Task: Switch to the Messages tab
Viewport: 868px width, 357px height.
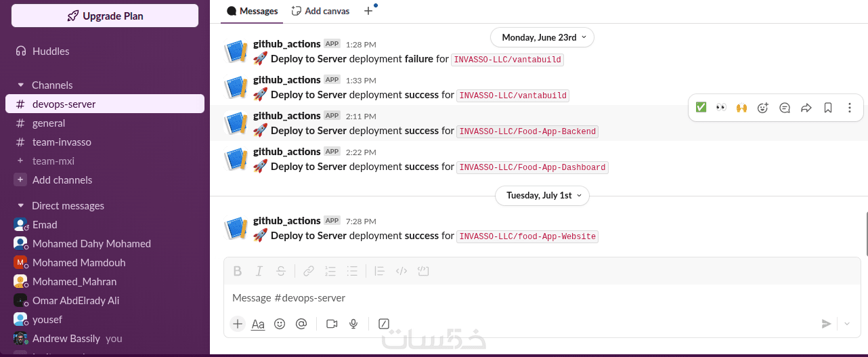Action: pyautogui.click(x=253, y=11)
